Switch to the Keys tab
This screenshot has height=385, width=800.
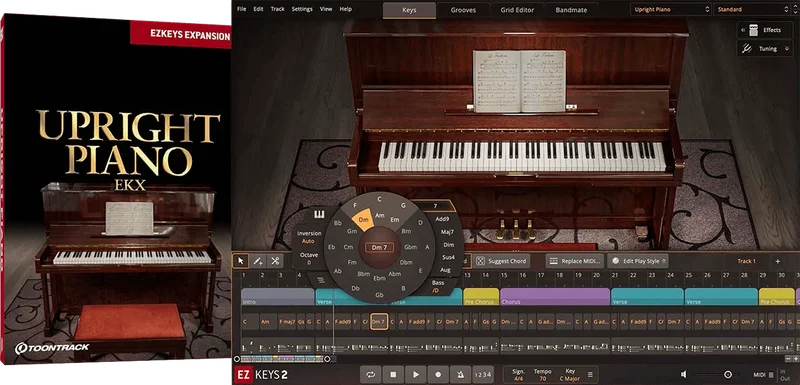[409, 10]
